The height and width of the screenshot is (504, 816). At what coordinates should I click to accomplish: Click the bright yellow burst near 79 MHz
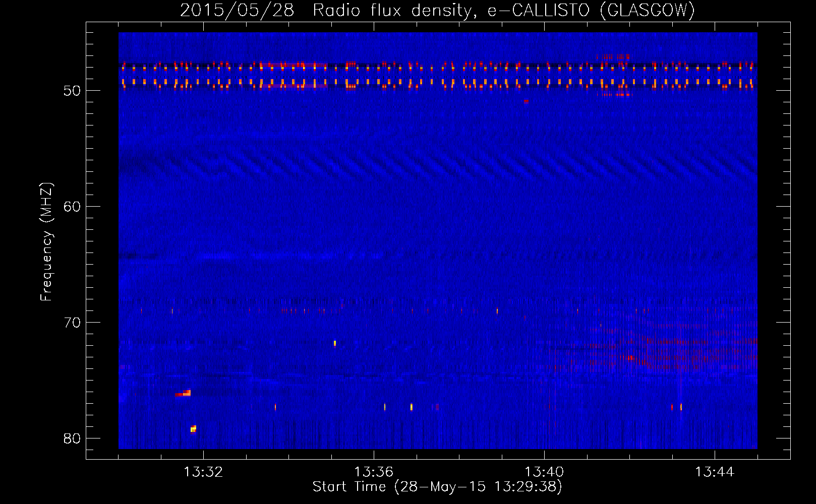(193, 429)
